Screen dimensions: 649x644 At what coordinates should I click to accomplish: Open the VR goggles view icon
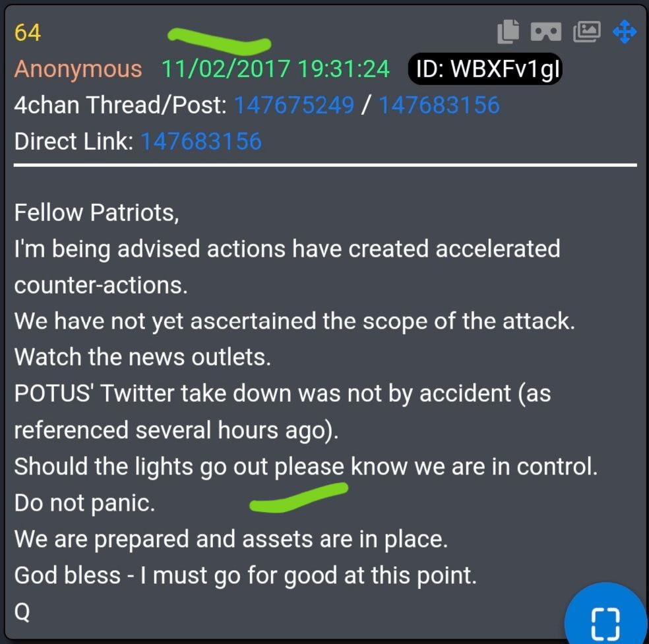[545, 32]
